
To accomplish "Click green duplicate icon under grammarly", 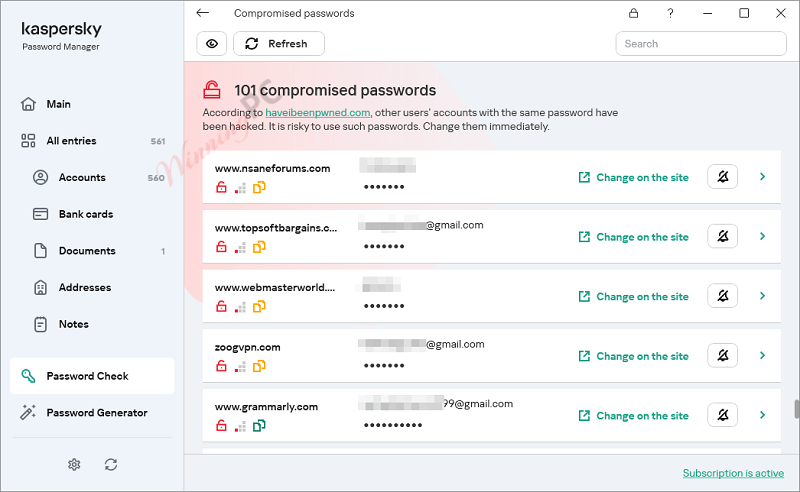I will (259, 426).
